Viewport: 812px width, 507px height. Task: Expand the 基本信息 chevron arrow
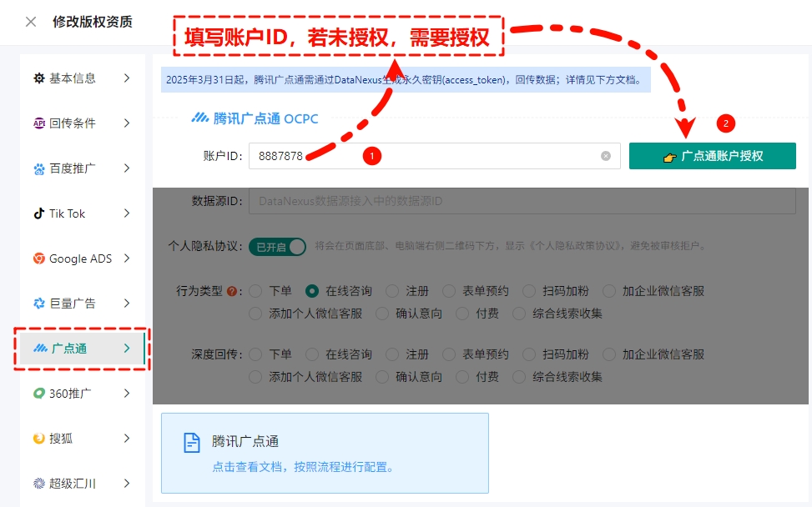(x=127, y=78)
